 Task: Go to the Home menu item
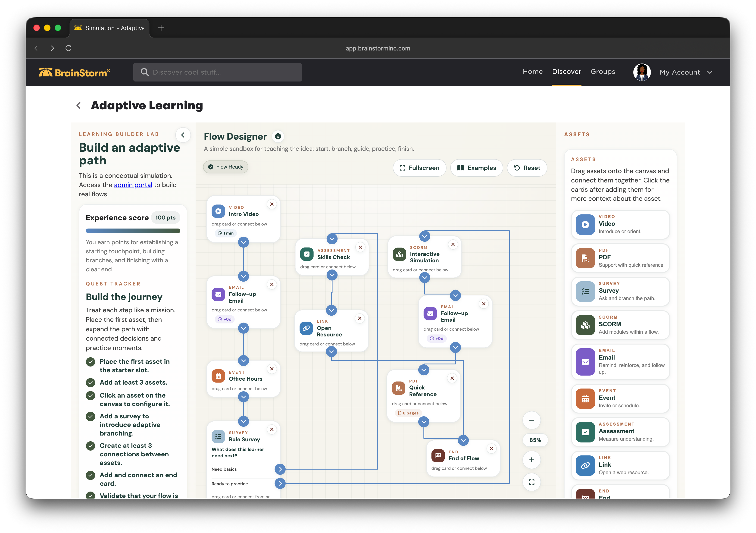click(532, 72)
